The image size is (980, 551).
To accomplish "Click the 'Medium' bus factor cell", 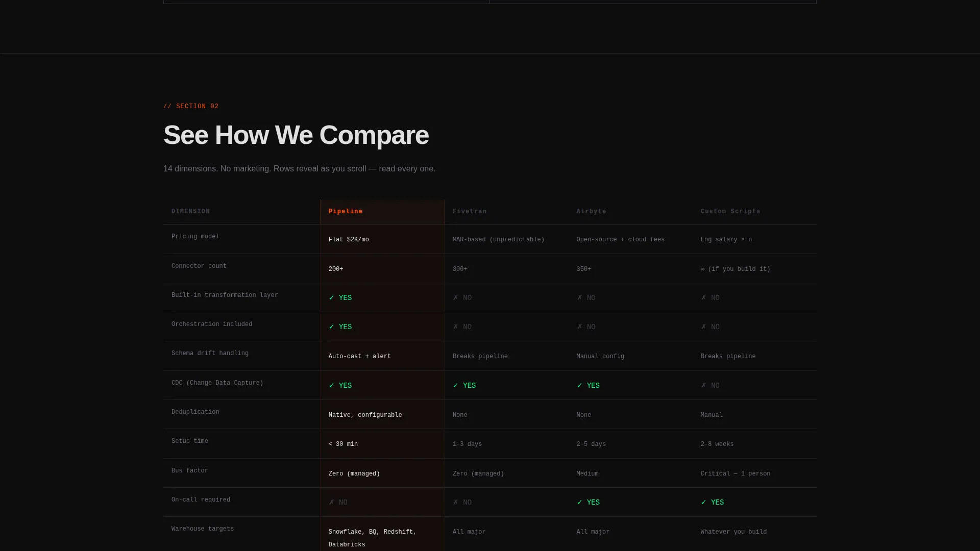I will 587,473.
